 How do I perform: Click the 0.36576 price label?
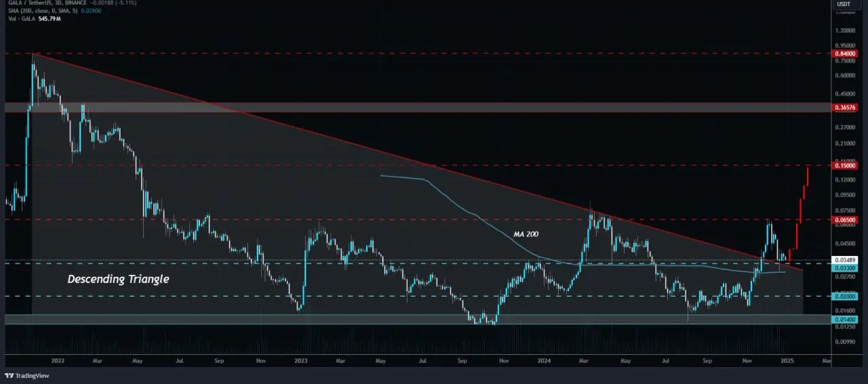point(844,107)
